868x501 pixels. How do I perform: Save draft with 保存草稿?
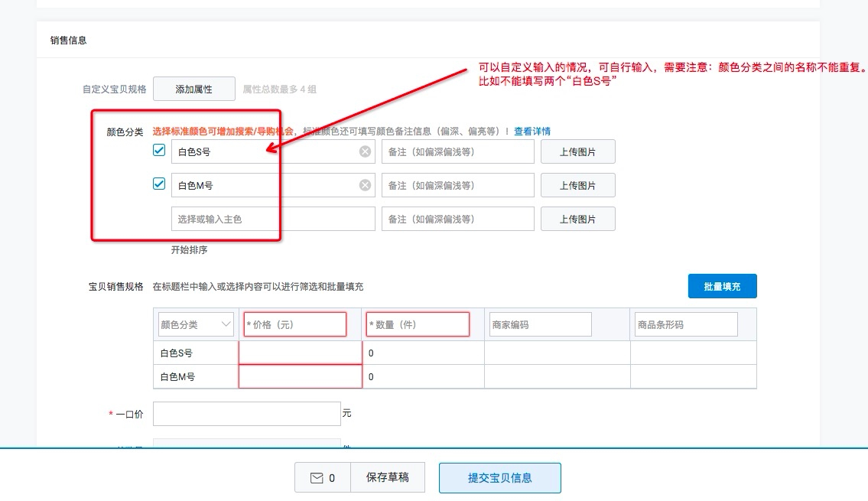[387, 478]
